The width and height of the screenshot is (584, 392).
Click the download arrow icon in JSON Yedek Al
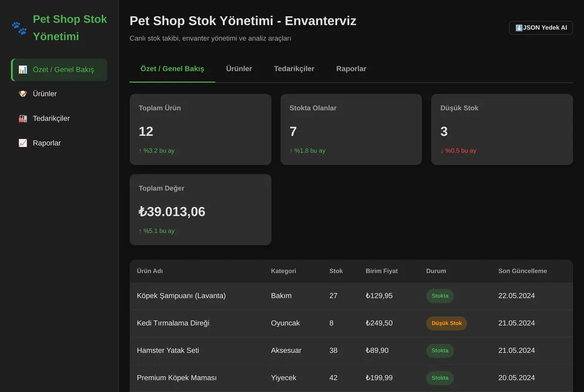click(519, 28)
